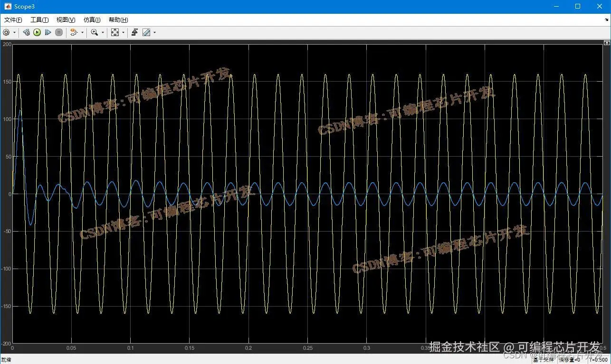Open the 文件(F) menu
The height and width of the screenshot is (364, 611).
pos(13,20)
